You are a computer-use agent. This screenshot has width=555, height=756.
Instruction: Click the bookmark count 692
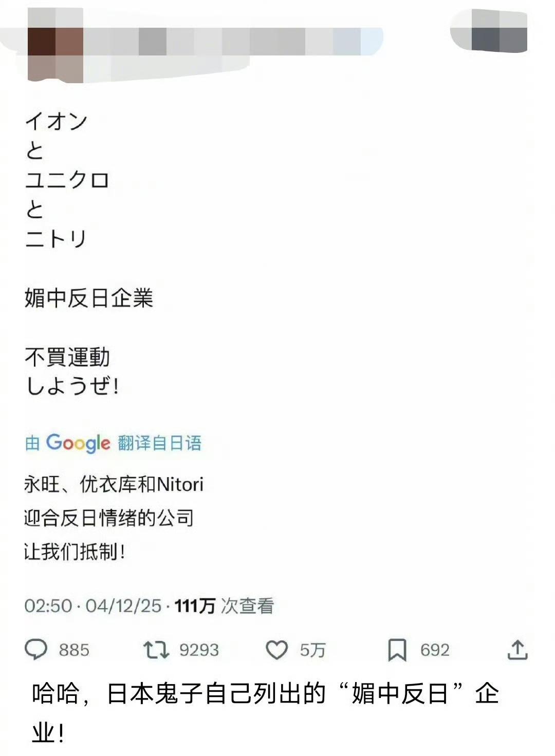434,651
